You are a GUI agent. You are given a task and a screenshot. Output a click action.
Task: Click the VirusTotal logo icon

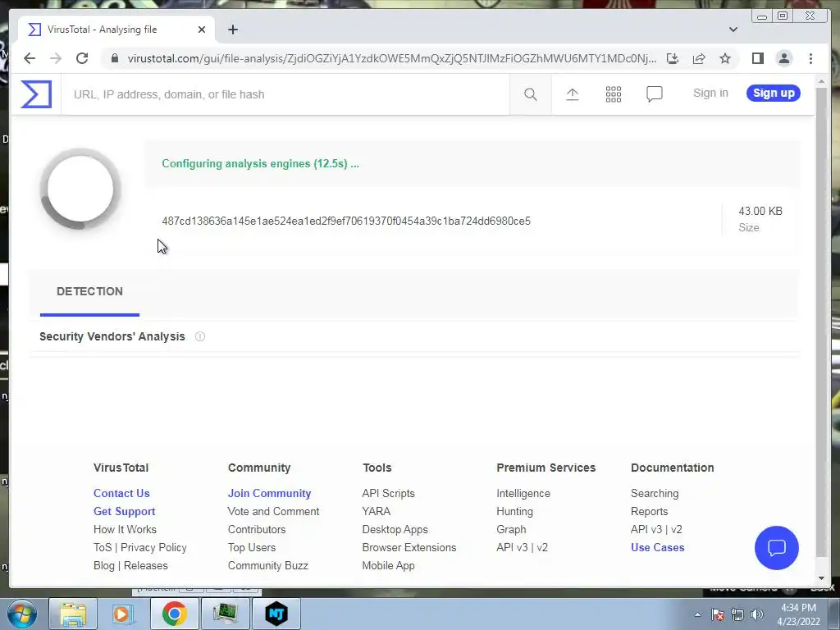[36, 94]
